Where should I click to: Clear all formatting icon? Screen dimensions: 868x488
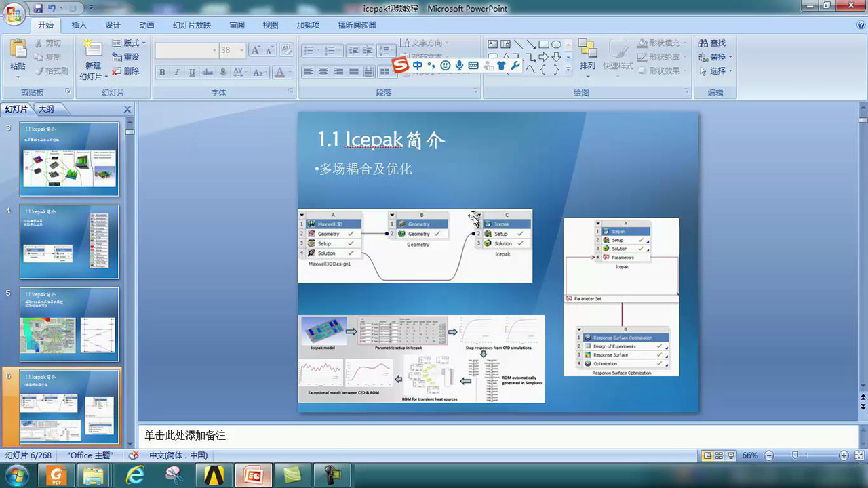click(286, 50)
